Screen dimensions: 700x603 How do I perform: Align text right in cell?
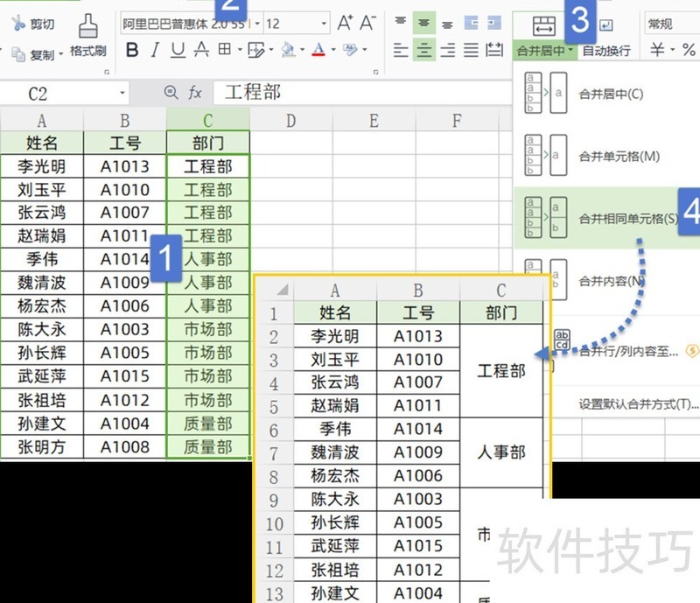pos(447,50)
